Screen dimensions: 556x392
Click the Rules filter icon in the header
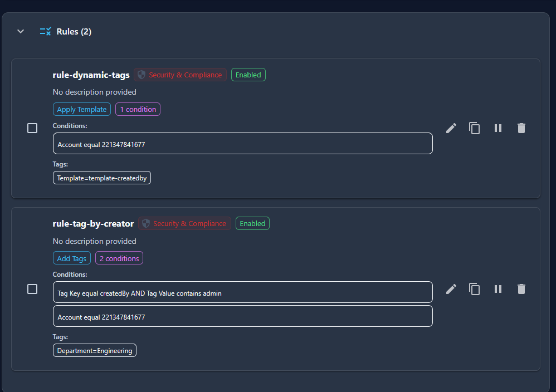tap(45, 31)
